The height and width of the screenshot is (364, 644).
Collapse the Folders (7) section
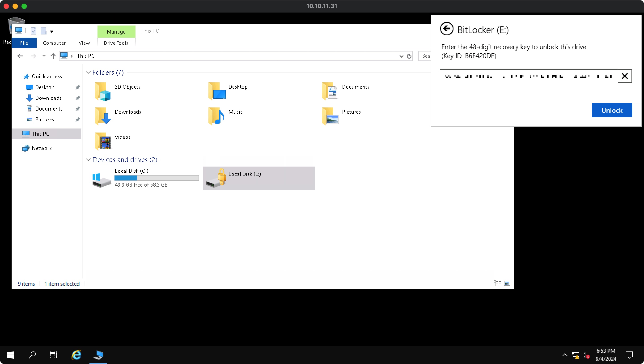[x=88, y=72]
